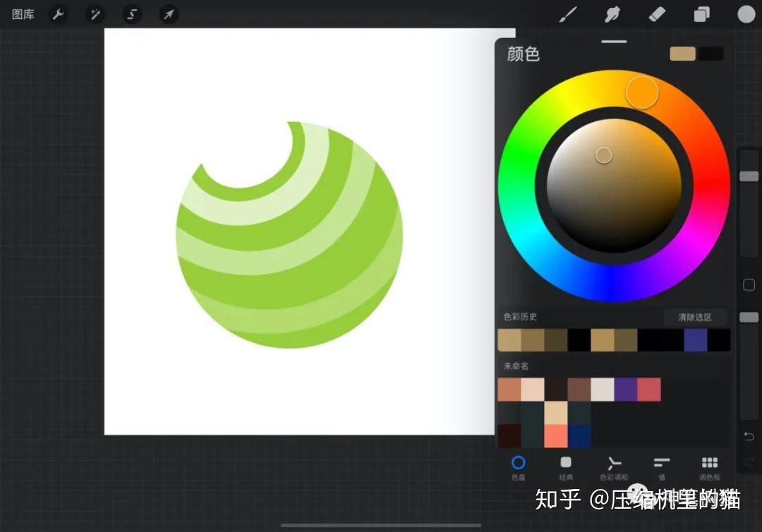Open the 调色板 palettes tab
Viewport: 762px width, 532px height.
coord(708,467)
